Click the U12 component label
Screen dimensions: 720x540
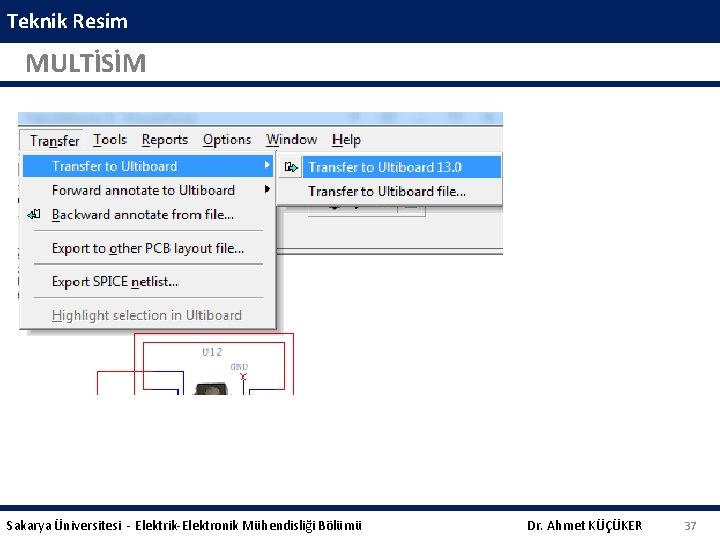pos(212,352)
